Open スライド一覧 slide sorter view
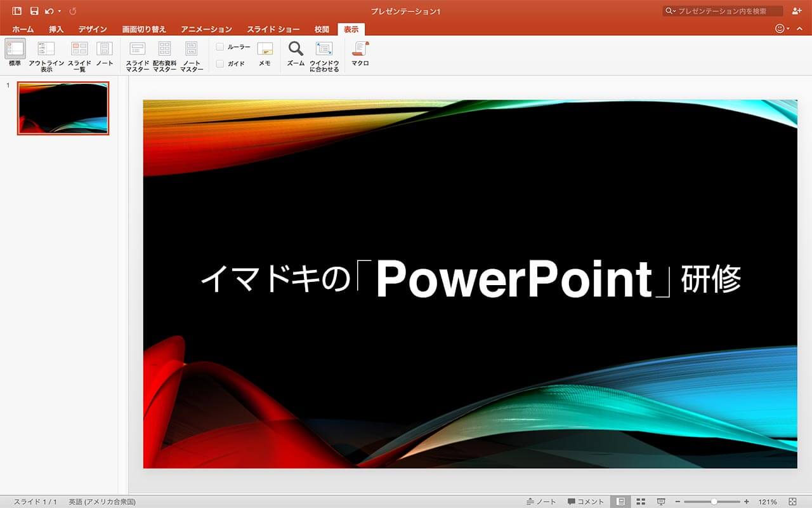 coord(79,49)
